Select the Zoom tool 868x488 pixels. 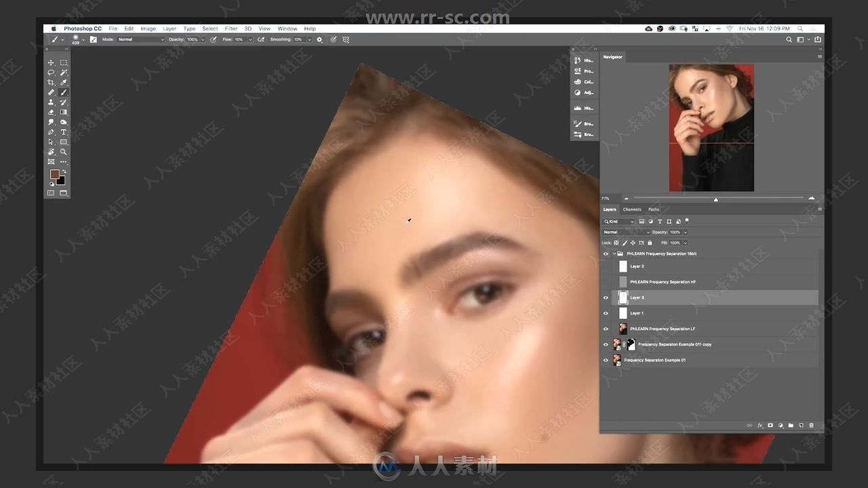click(64, 152)
